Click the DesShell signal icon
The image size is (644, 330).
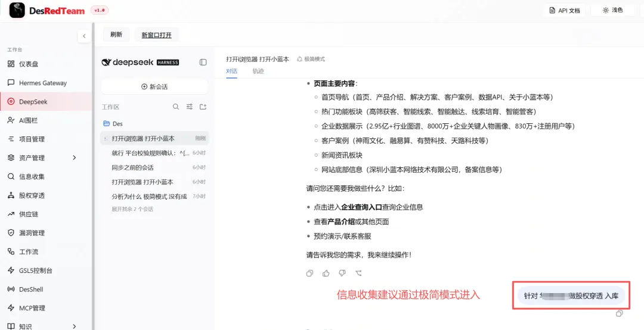pyautogui.click(x=11, y=289)
